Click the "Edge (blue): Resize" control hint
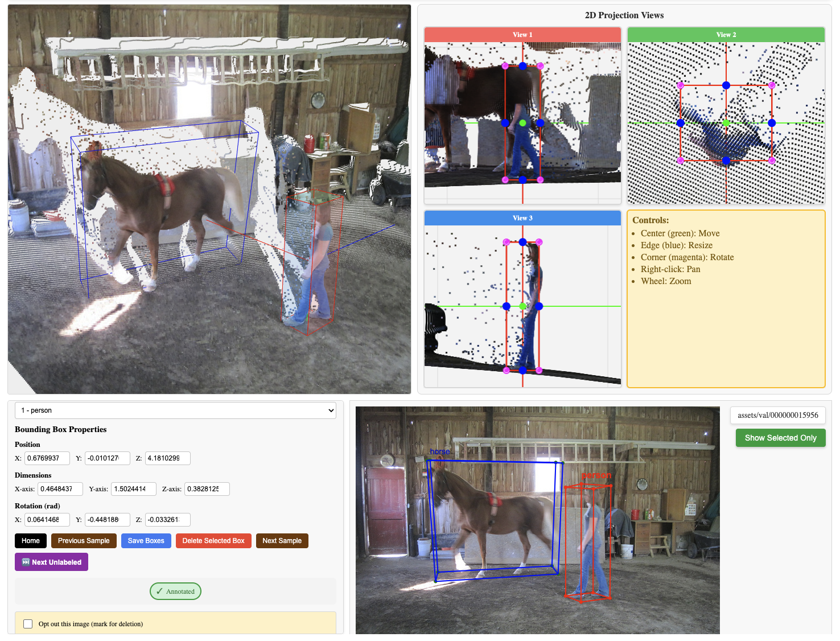Screen dimensions: 840x641 (677, 245)
